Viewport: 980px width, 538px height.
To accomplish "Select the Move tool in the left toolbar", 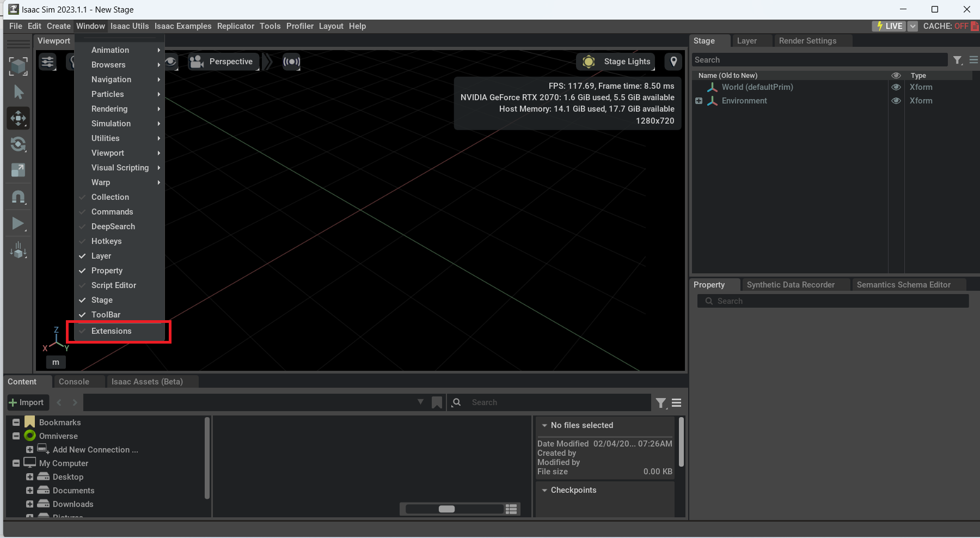I will click(x=18, y=118).
